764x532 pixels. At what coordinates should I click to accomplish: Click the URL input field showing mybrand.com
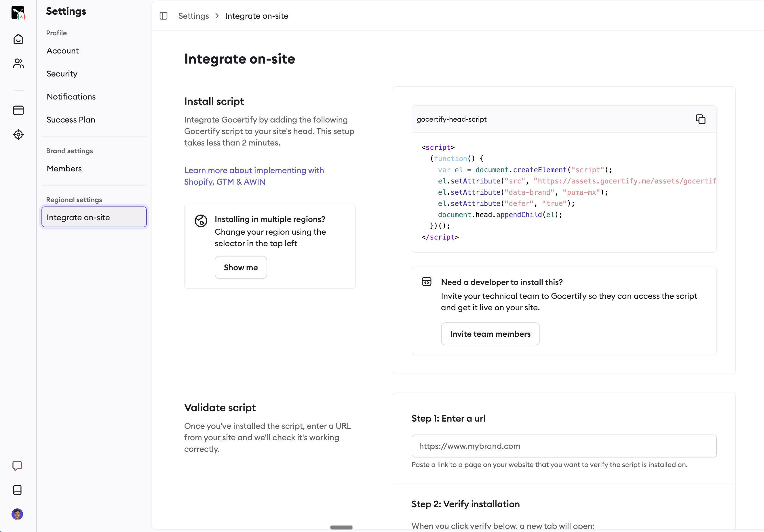(x=564, y=446)
